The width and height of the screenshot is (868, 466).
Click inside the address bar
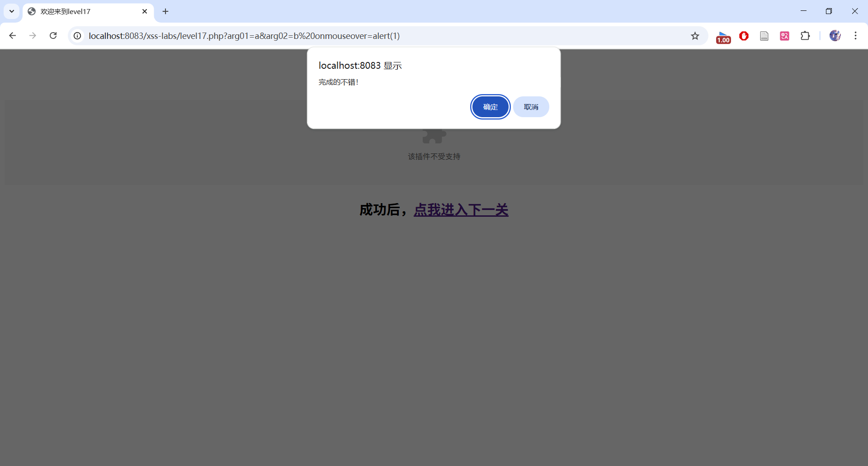[316, 36]
